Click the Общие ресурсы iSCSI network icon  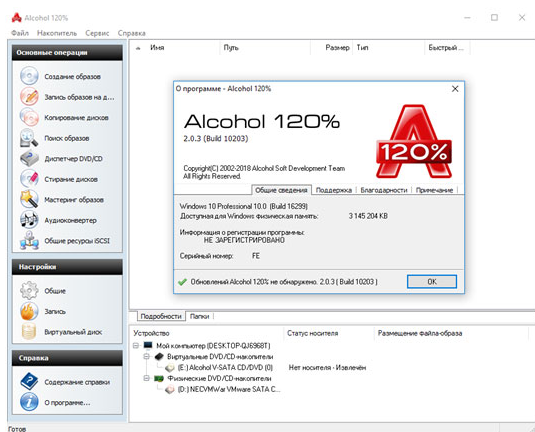[29, 240]
